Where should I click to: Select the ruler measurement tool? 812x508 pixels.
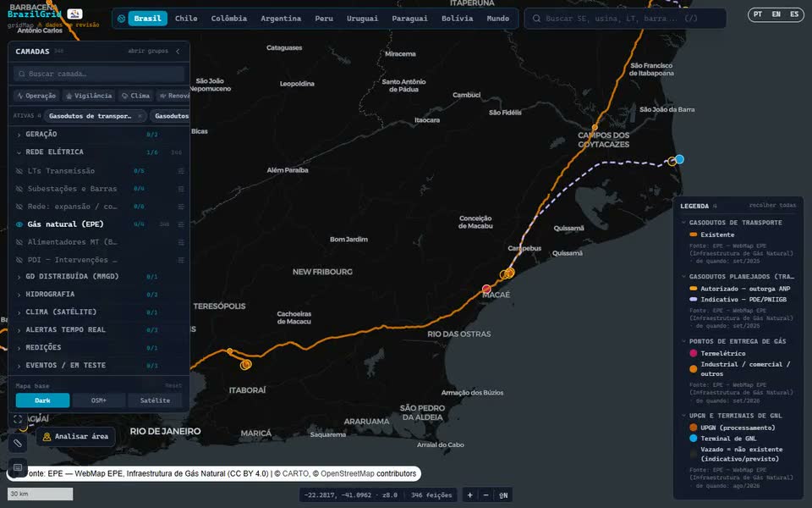tap(18, 443)
